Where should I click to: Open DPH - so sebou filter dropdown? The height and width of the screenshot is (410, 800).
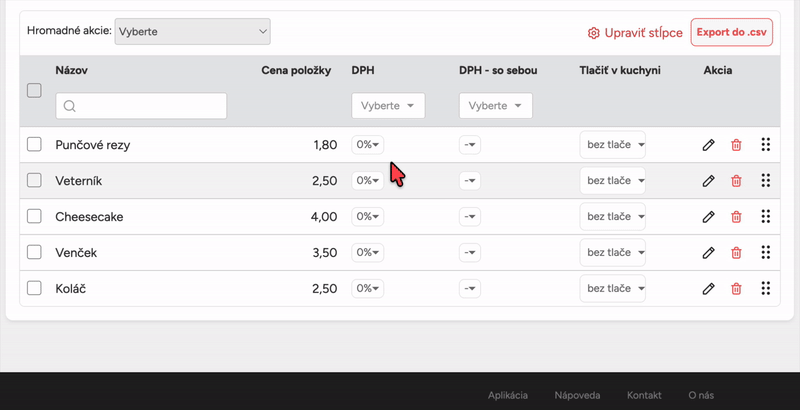[495, 106]
